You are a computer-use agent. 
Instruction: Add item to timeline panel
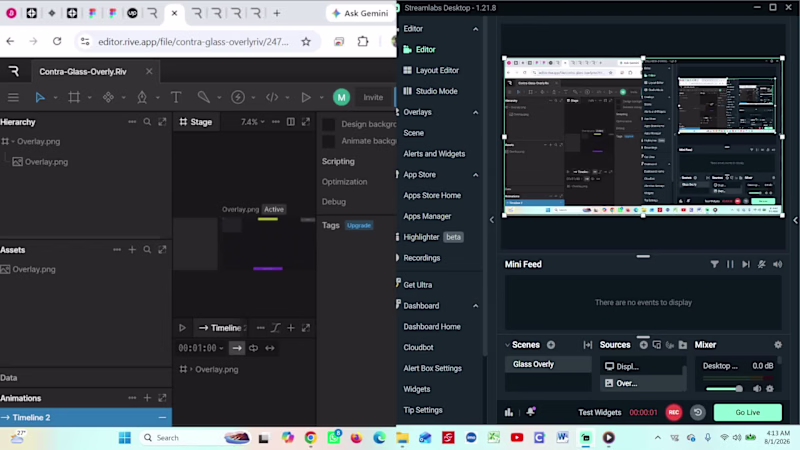(x=291, y=328)
